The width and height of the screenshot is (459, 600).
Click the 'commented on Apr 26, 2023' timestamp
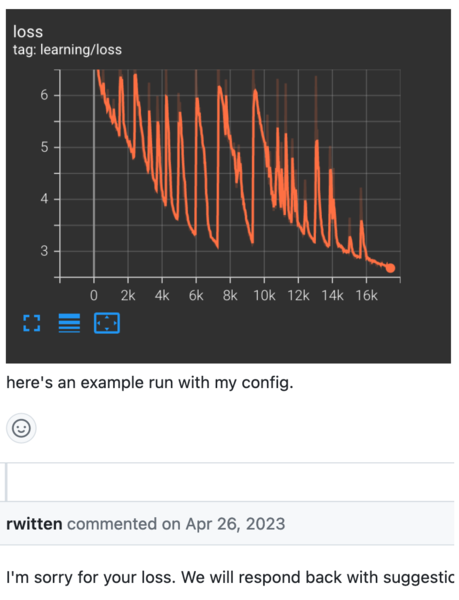click(176, 524)
